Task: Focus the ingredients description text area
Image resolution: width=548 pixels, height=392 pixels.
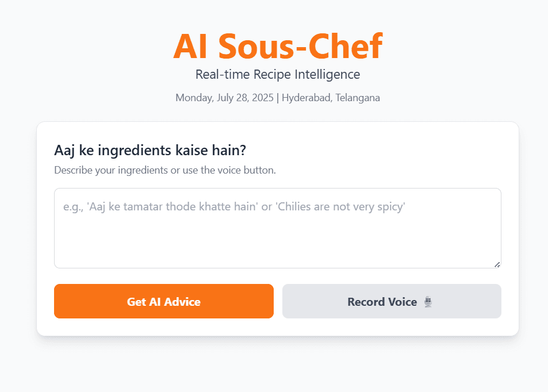Action: click(x=278, y=228)
